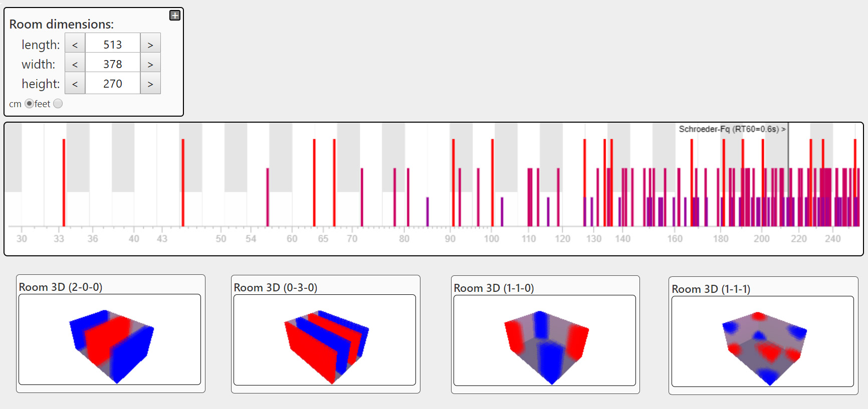Open the Room 3D (1-1-0) view
The image size is (868, 409).
545,340
